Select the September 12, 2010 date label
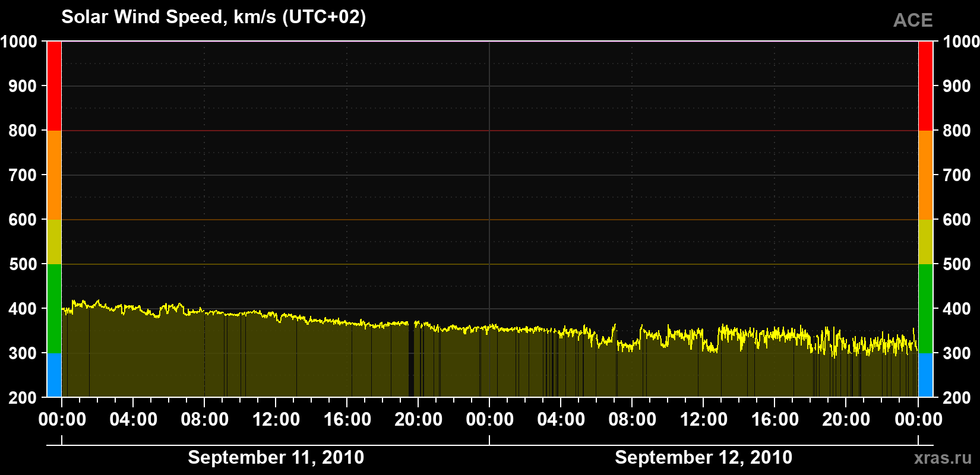This screenshot has width=980, height=475. point(703,458)
